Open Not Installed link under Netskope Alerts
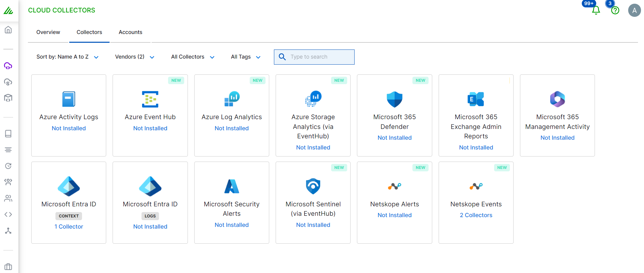Image resolution: width=644 pixels, height=273 pixels. (x=395, y=215)
